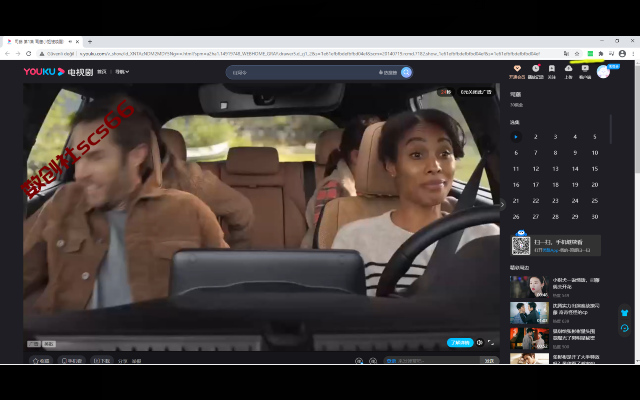This screenshot has width=640, height=400.
Task: Click the browser back arrow
Action: (x=7, y=53)
